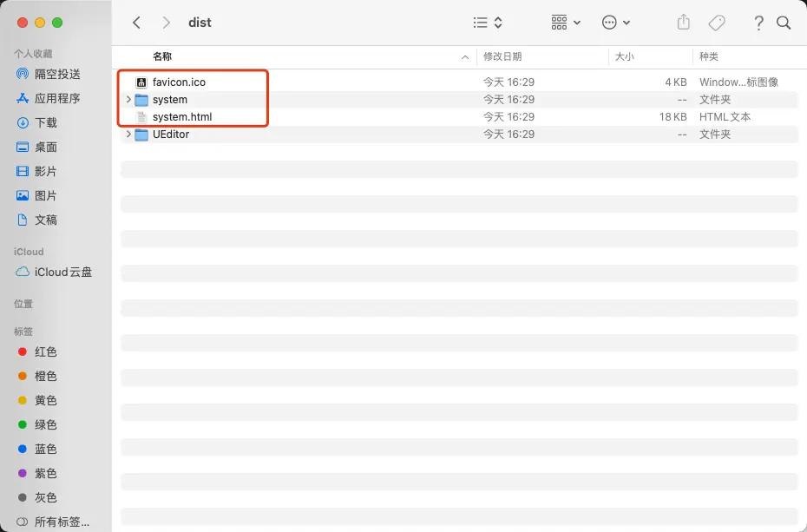Screen dimensions: 807x532
Task: Open 影片 in the sidebar
Action: (x=46, y=171)
